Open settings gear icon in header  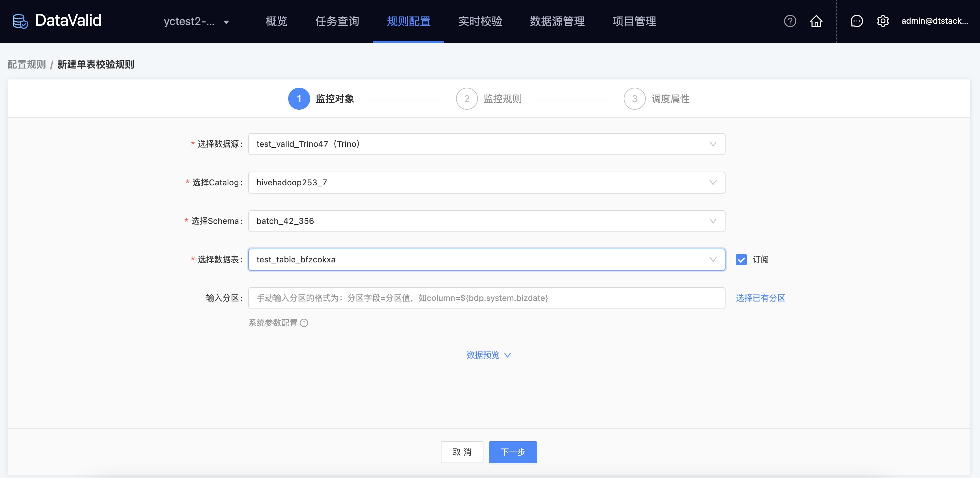click(883, 21)
